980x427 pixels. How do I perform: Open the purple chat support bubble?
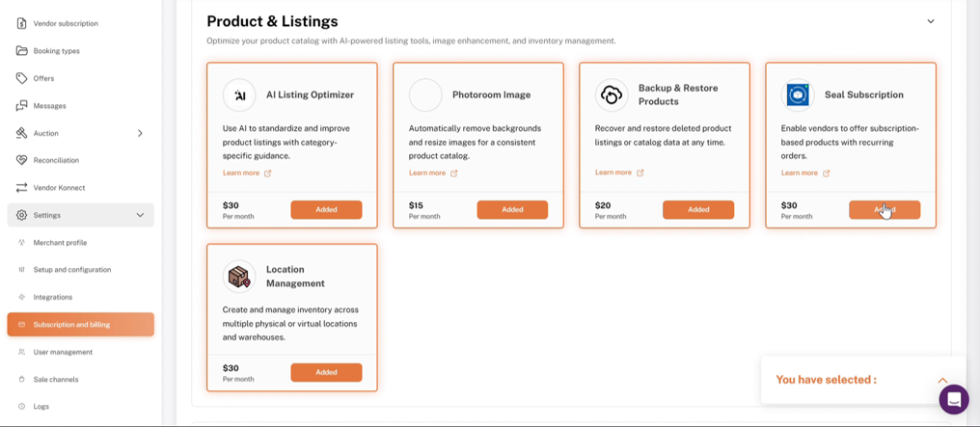tap(954, 400)
